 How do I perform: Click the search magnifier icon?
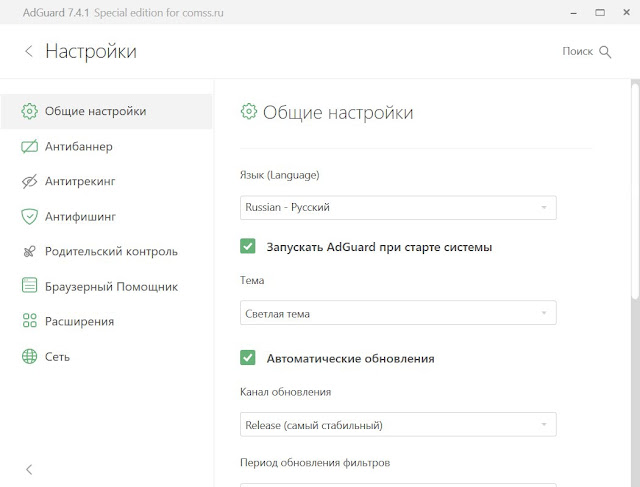(x=605, y=52)
